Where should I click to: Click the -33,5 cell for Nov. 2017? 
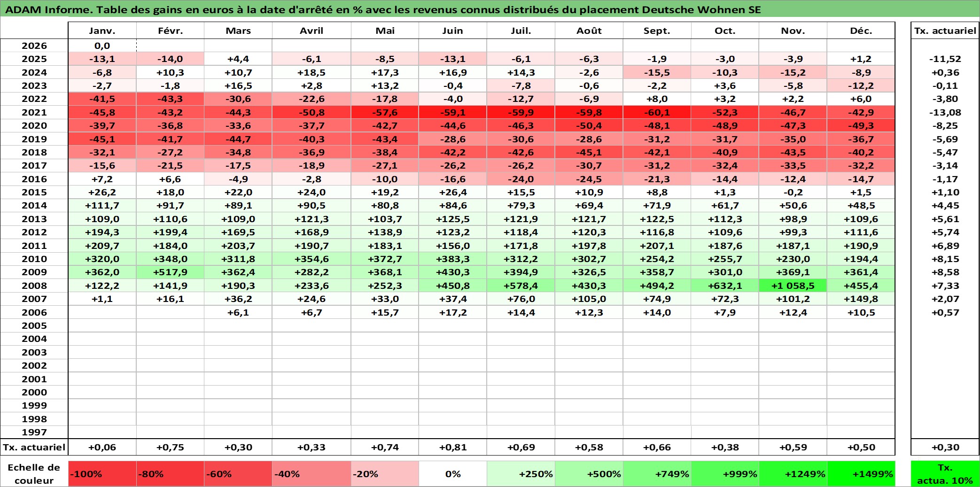(x=793, y=165)
